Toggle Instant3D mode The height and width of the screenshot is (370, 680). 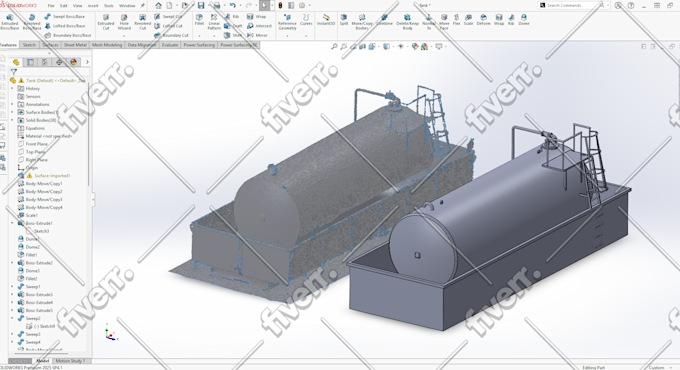pyautogui.click(x=326, y=20)
